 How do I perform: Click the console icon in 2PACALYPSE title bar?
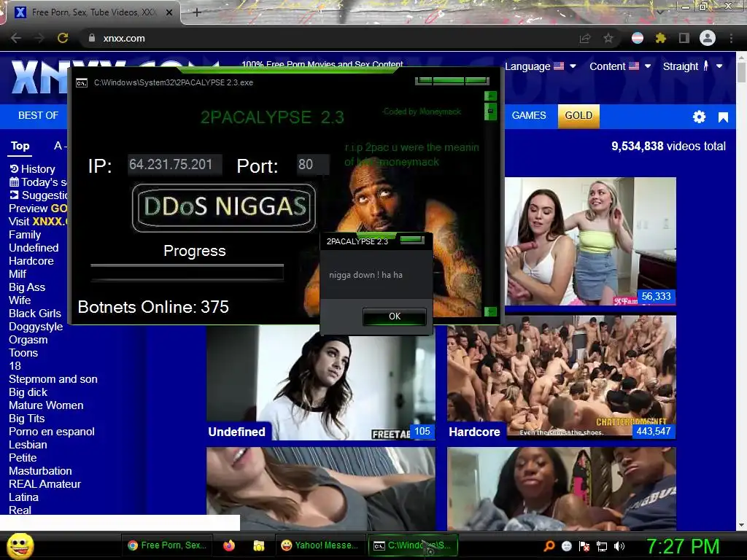pos(82,83)
